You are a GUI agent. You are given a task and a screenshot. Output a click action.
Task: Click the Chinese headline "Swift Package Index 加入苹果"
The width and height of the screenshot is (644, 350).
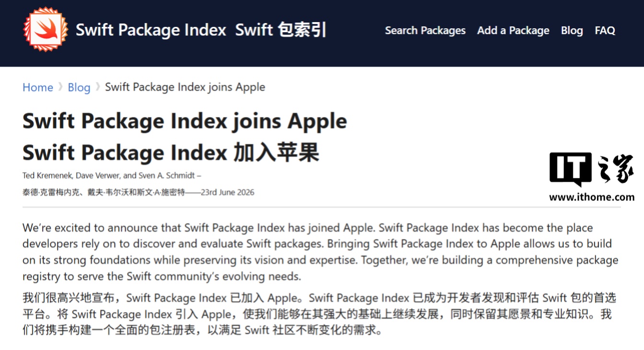(x=171, y=152)
